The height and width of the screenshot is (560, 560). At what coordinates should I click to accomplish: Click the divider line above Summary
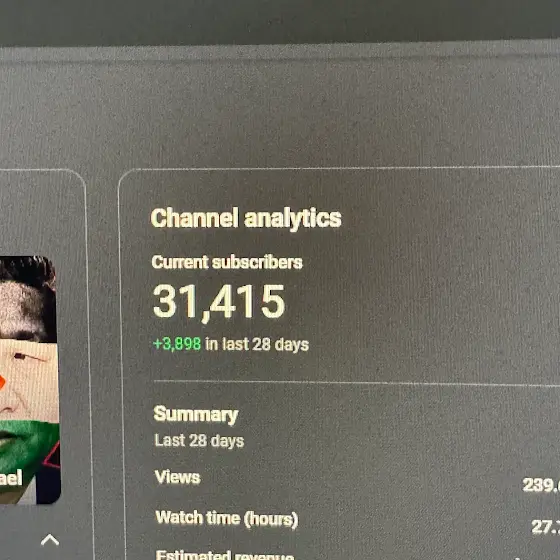tap(357, 383)
